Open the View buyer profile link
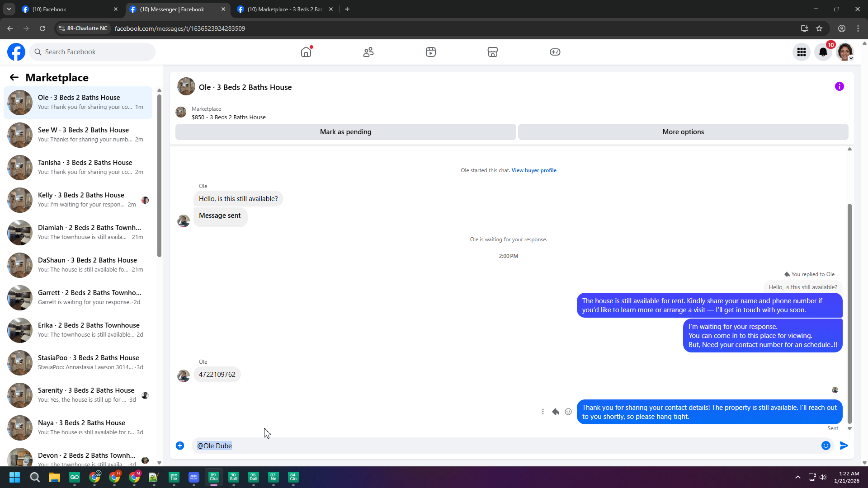This screenshot has height=488, width=868. (x=534, y=170)
